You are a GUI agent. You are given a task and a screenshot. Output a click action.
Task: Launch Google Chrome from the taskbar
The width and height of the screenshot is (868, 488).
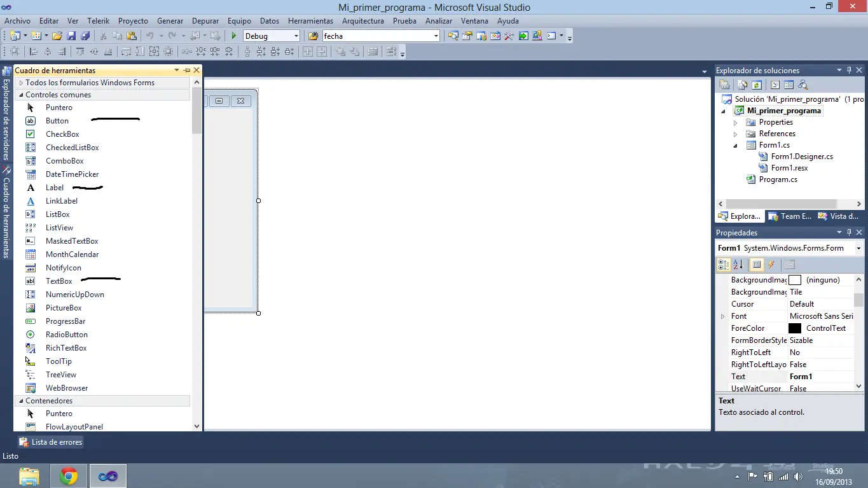(69, 476)
